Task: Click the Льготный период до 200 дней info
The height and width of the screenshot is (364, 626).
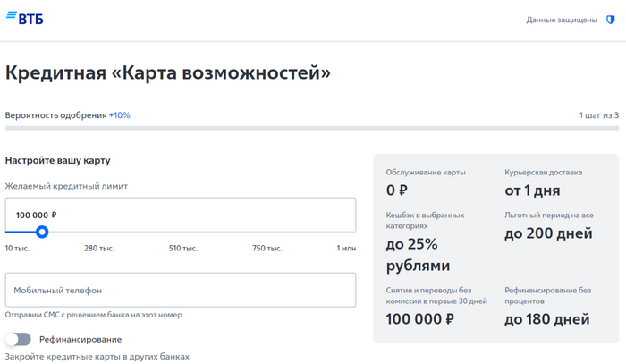Action: (x=547, y=225)
